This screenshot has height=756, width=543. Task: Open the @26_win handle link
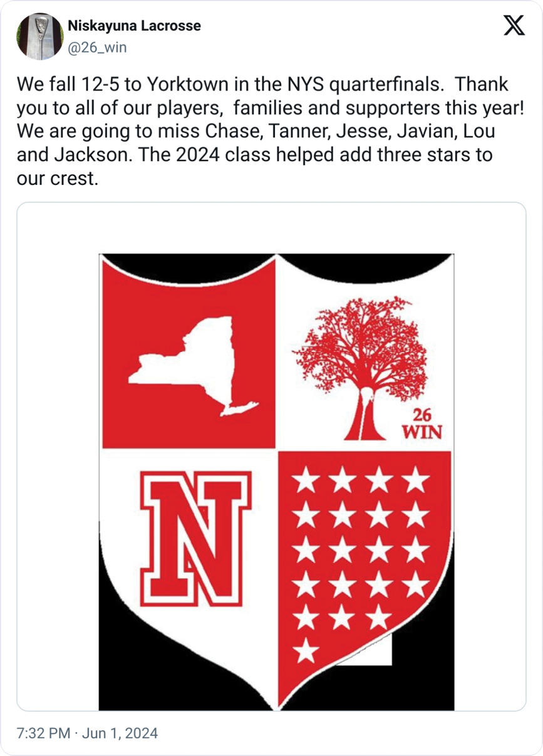[x=96, y=48]
